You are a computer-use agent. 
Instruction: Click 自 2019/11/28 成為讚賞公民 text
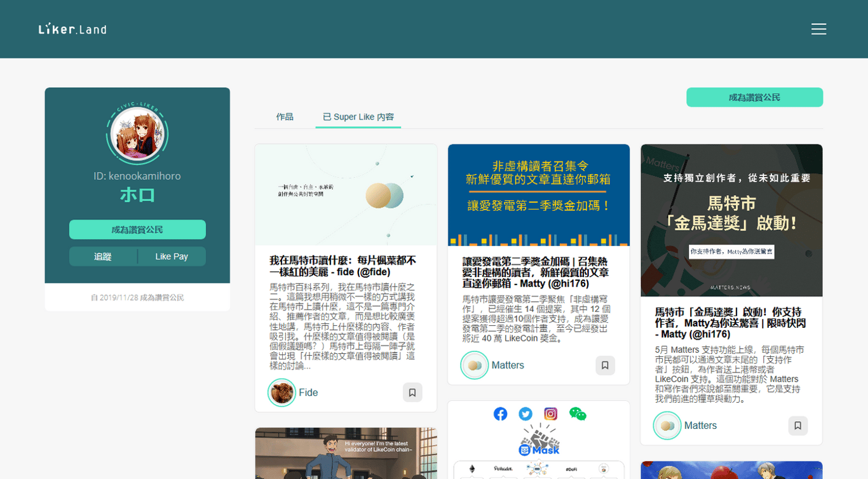tap(137, 297)
